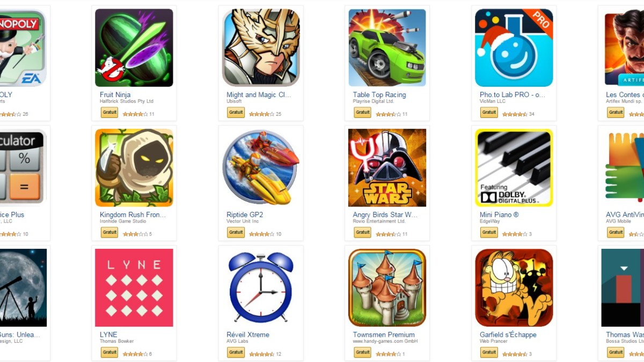644x362 pixels.
Task: Open the Townsmen Premium title link
Action: pyautogui.click(x=384, y=335)
